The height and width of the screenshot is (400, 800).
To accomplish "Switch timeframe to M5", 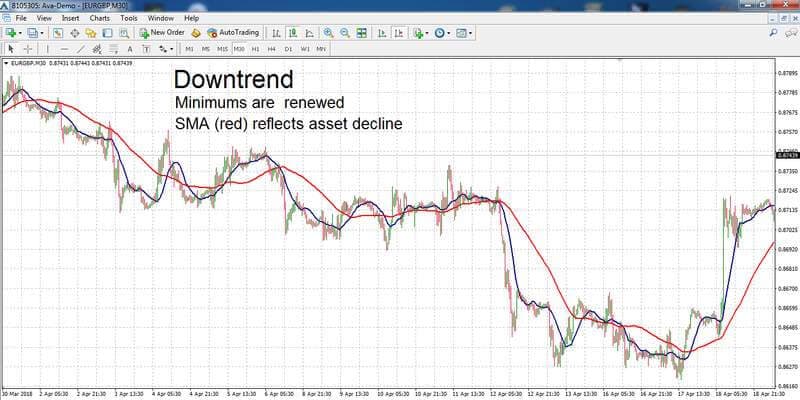I will [206, 49].
